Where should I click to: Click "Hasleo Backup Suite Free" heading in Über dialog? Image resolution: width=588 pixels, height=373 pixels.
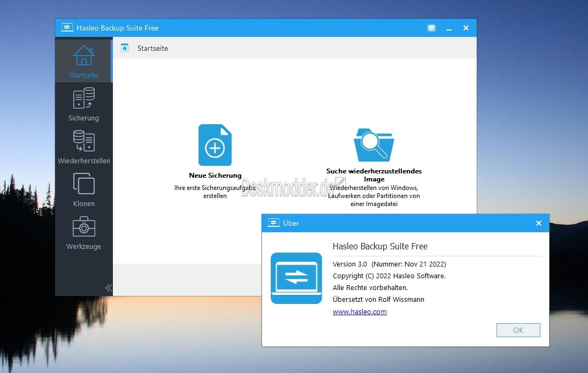[x=380, y=246]
